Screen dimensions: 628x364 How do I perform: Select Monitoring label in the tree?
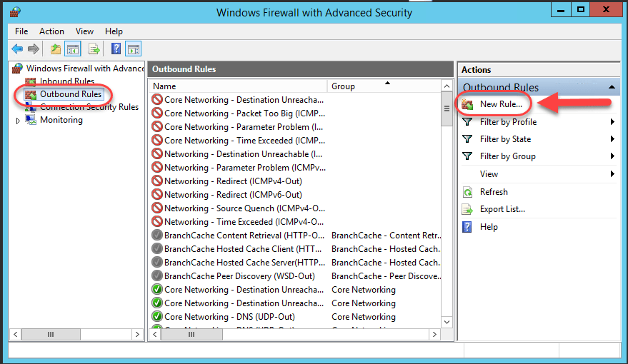pyautogui.click(x=61, y=120)
